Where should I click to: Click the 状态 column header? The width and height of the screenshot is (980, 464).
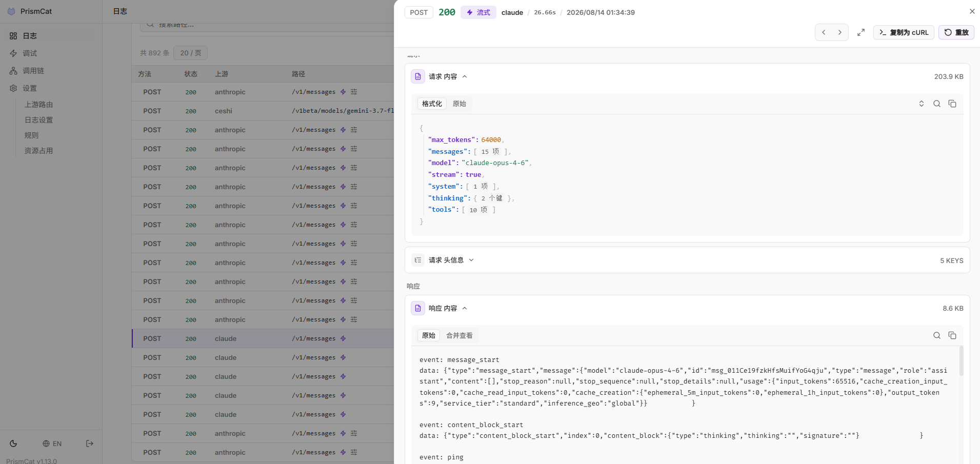191,74
